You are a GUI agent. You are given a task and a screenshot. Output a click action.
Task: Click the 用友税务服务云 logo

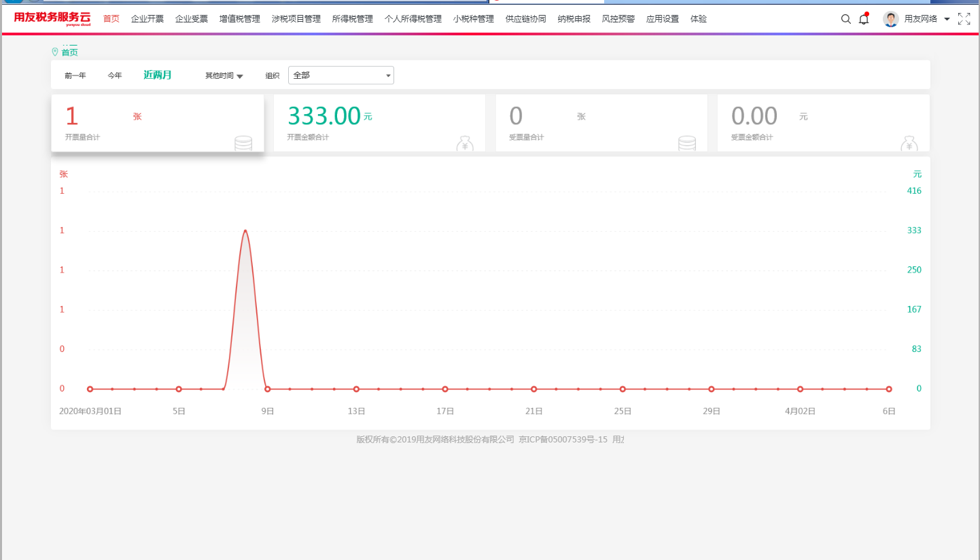[x=52, y=19]
